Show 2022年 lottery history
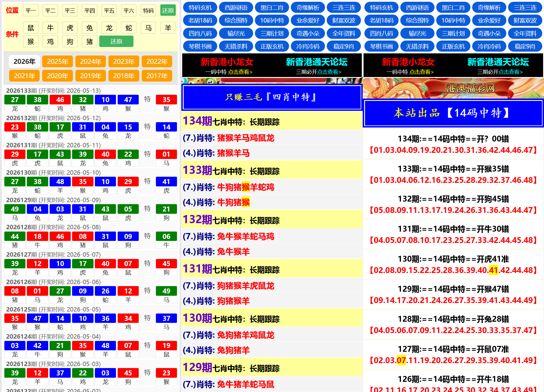Viewport: 544px width, 392px height. pyautogui.click(x=157, y=62)
